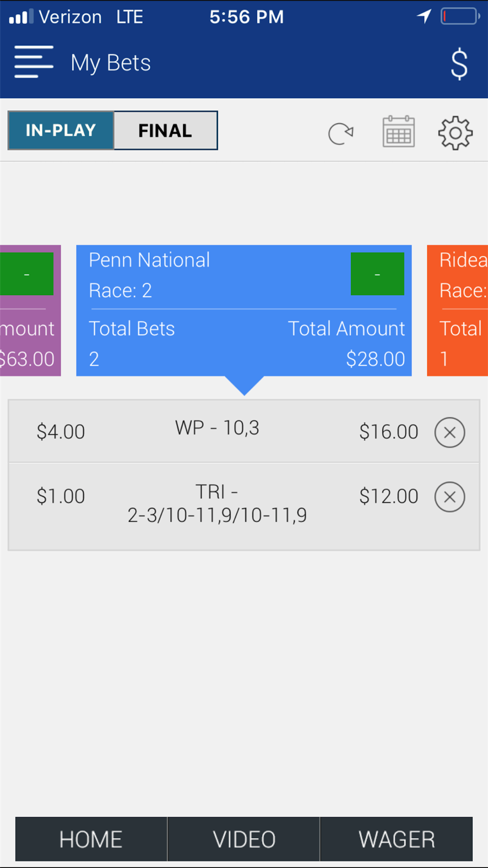Collapse the purple race card

tap(27, 274)
